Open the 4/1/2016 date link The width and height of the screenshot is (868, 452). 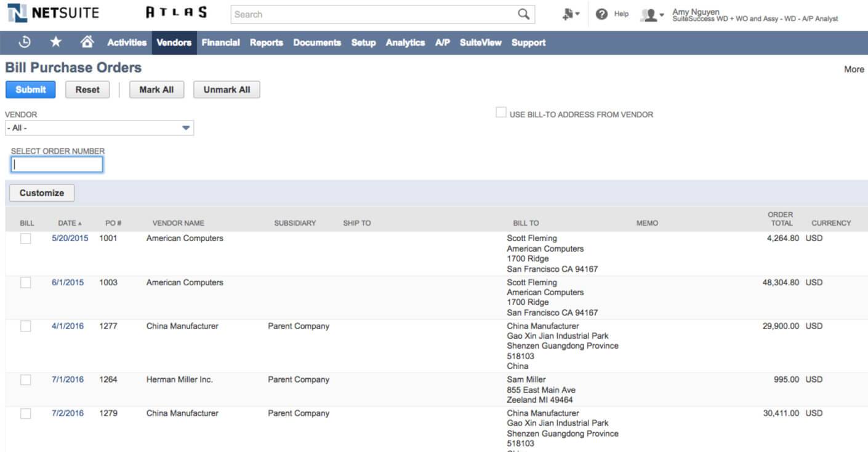[x=67, y=326]
